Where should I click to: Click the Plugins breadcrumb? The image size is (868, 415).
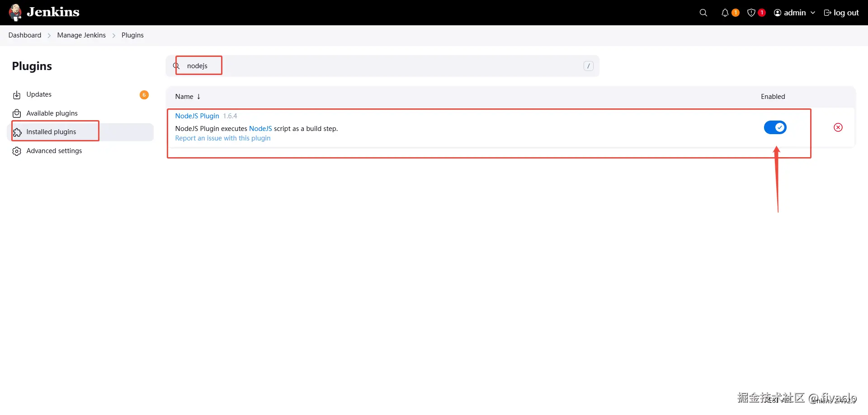pyautogui.click(x=132, y=35)
